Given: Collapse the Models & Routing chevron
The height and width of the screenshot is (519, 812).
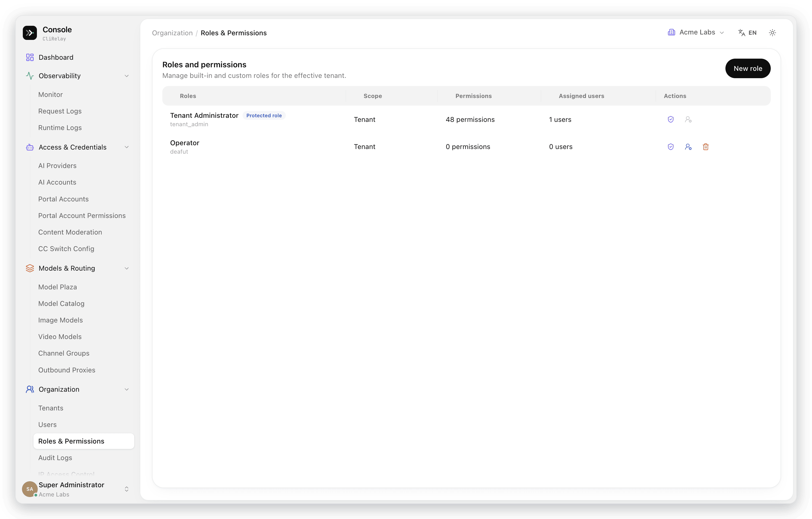Looking at the screenshot, I should pos(127,268).
